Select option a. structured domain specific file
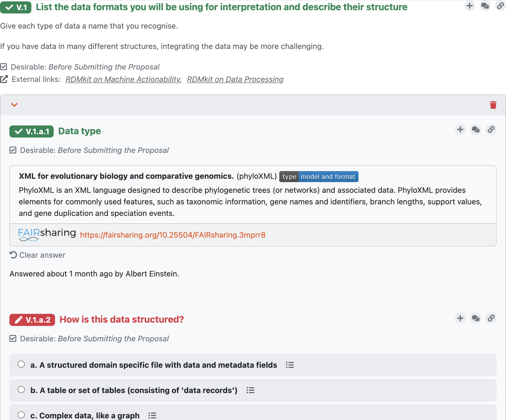The image size is (506, 420). click(x=21, y=364)
